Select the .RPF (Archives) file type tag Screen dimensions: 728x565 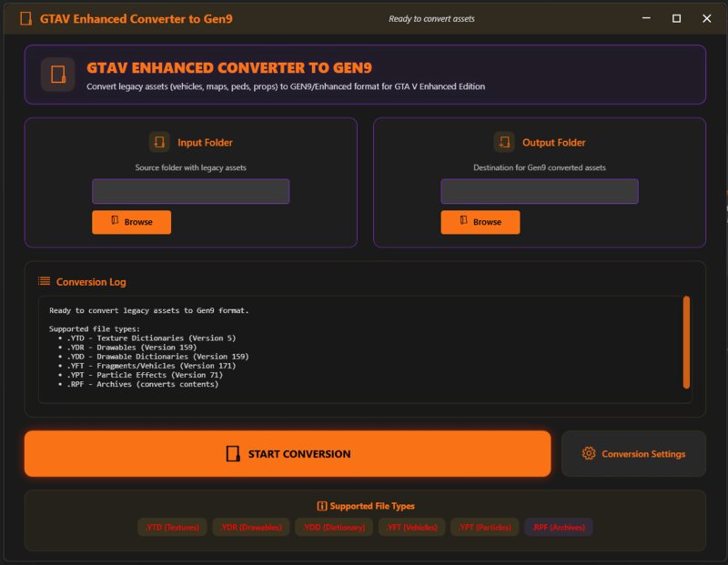point(559,527)
